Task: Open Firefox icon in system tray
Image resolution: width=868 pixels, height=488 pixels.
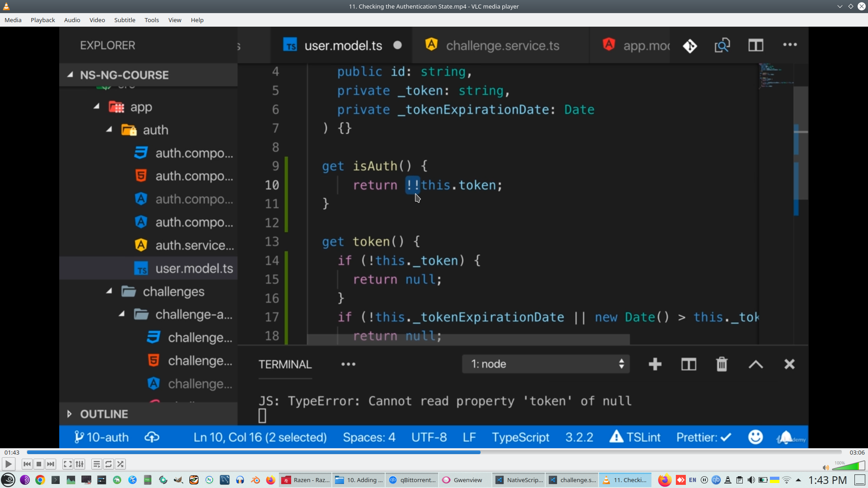Action: click(x=664, y=480)
